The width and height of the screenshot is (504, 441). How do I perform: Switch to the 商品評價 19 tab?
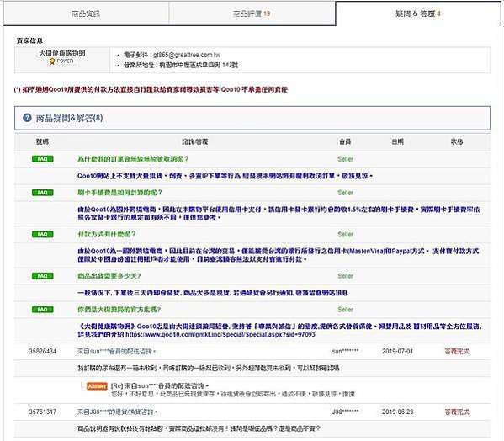tap(252, 13)
